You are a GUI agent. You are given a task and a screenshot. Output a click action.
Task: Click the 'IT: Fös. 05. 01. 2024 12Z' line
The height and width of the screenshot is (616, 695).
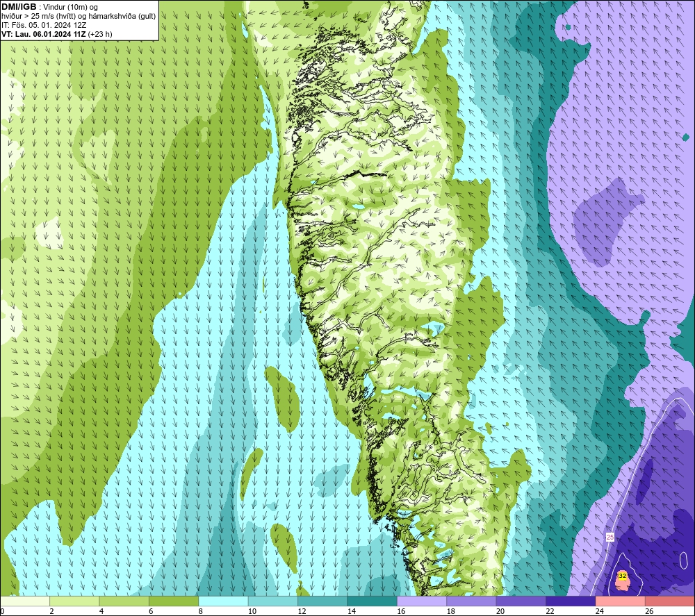(44, 25)
